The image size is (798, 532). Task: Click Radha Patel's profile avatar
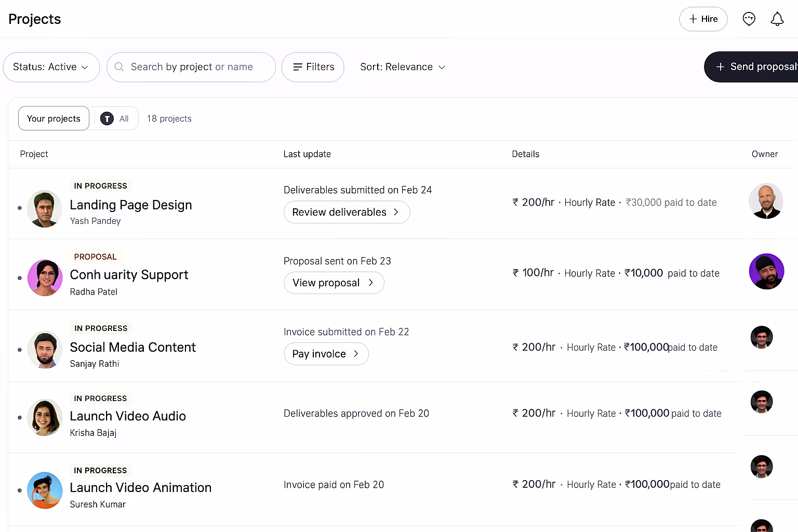click(x=45, y=278)
